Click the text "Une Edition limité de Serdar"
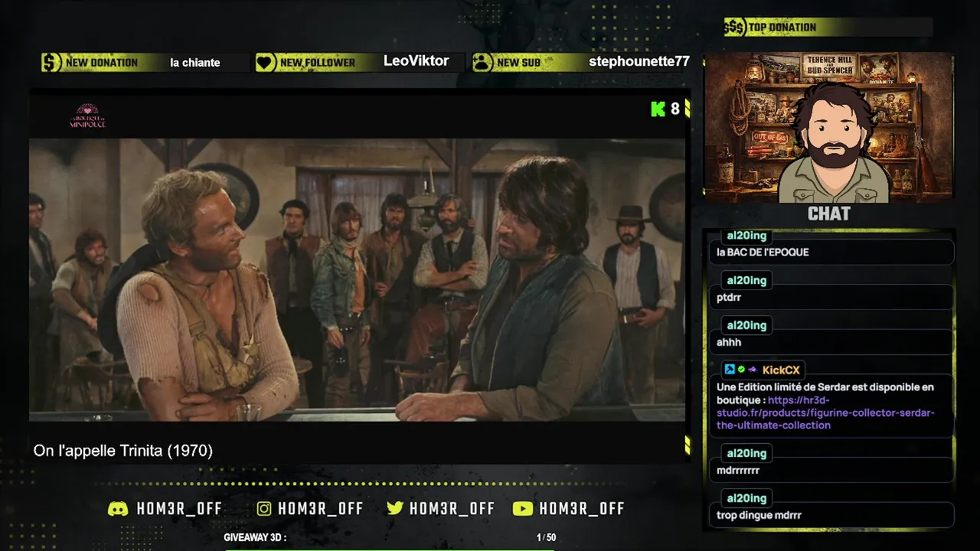Viewport: 980px width, 551px height. [784, 386]
